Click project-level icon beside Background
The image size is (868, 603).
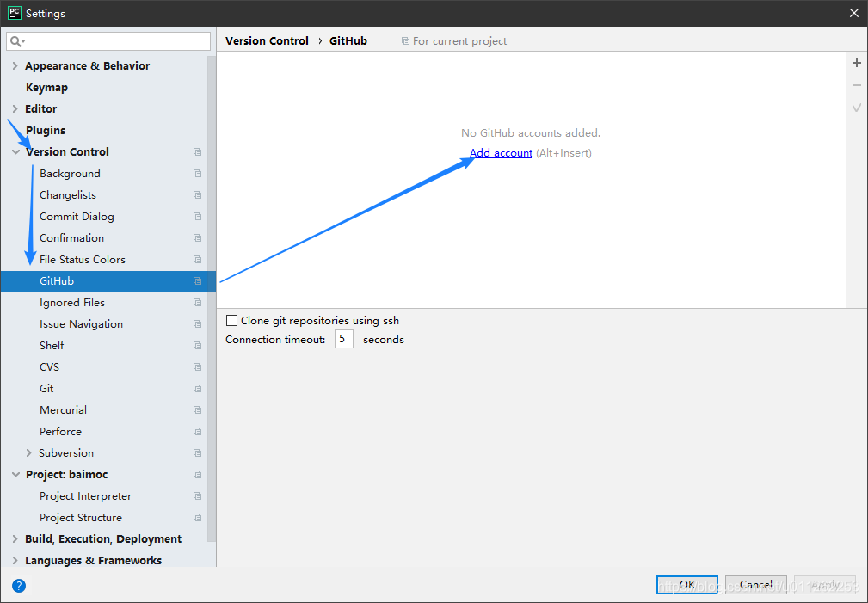point(197,173)
